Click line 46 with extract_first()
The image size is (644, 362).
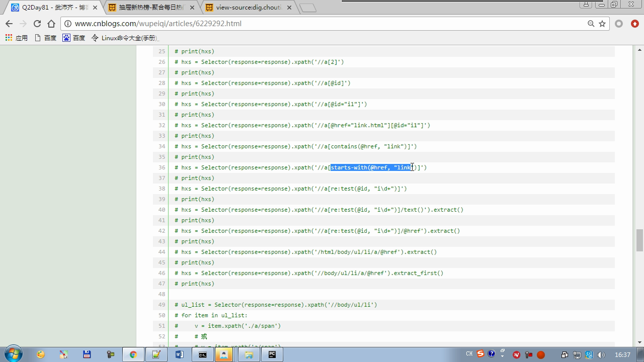[x=309, y=273]
